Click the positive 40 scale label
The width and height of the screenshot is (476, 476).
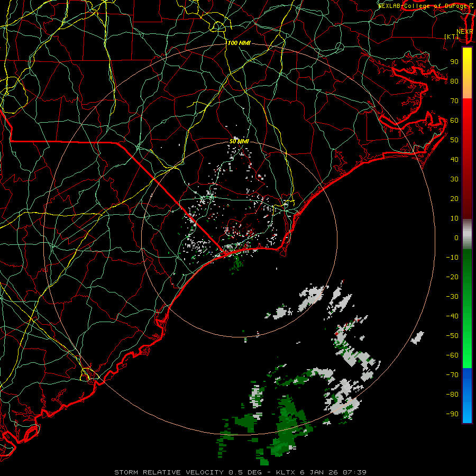(x=454, y=160)
